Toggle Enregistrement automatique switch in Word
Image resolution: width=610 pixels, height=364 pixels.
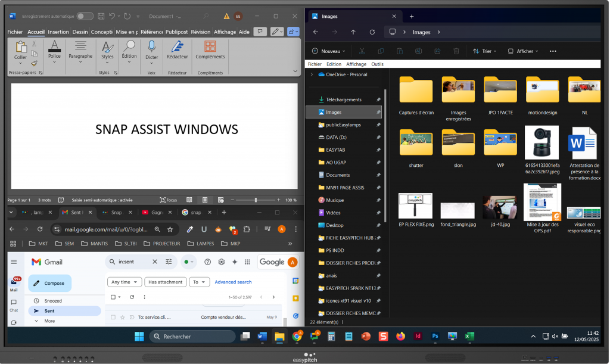click(85, 16)
